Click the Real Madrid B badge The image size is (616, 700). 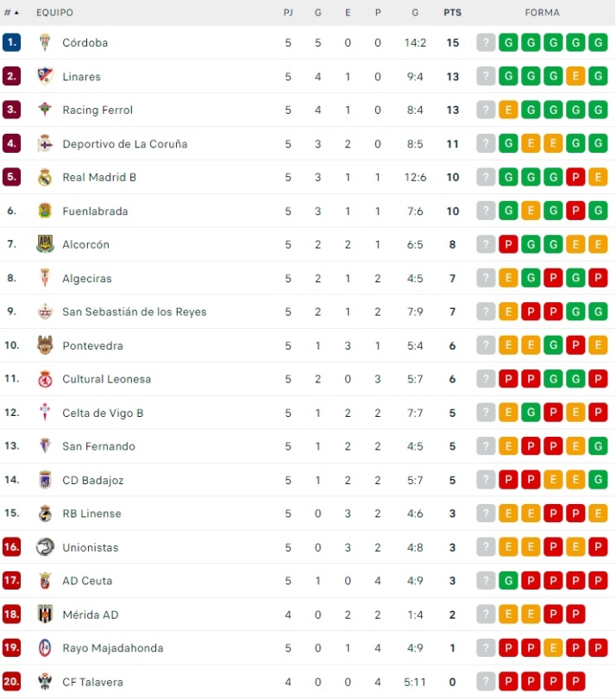coord(45,177)
